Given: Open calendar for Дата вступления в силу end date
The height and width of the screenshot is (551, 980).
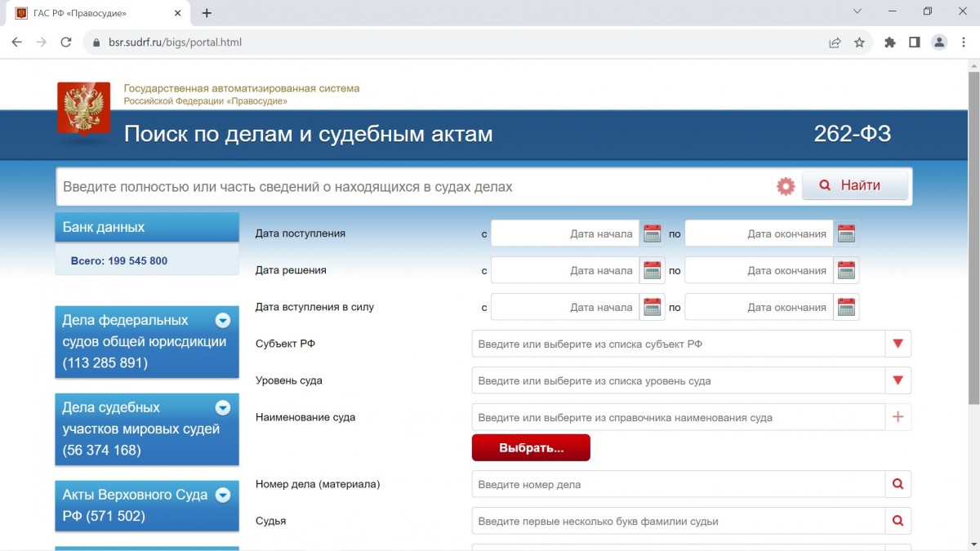Looking at the screenshot, I should [x=846, y=307].
